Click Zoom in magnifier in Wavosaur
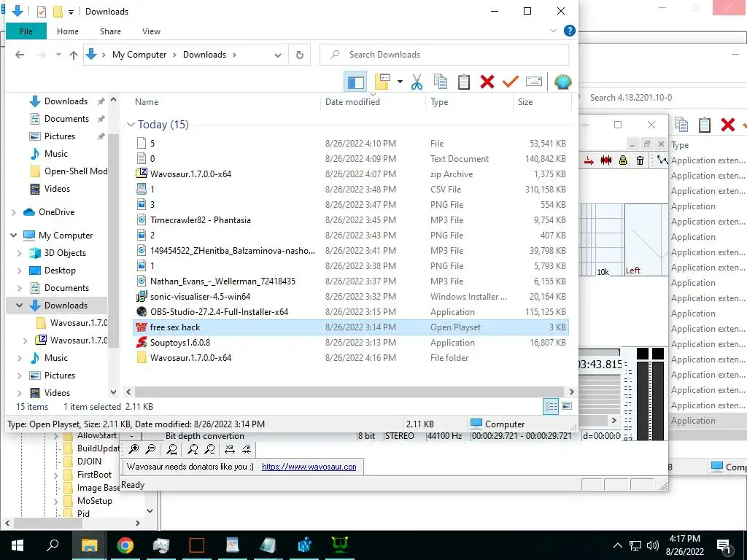 tap(134, 449)
